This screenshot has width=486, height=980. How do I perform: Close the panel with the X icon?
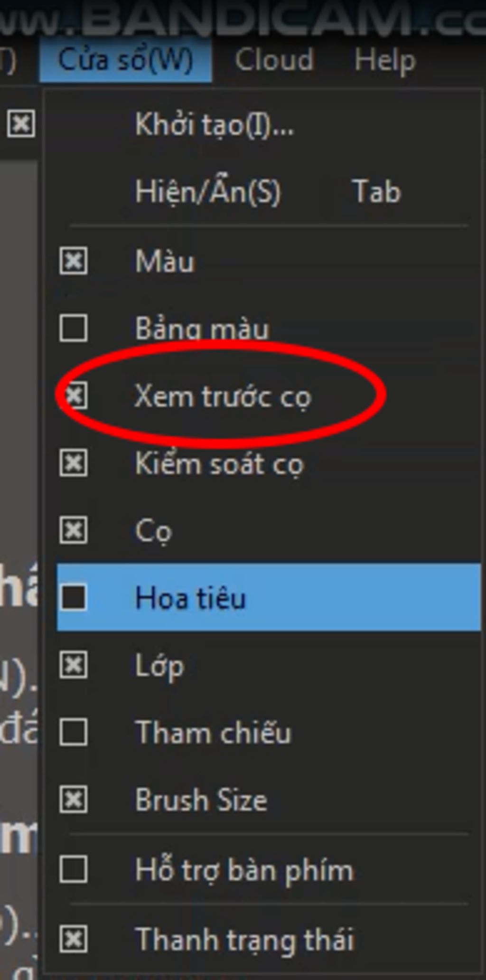point(21,124)
